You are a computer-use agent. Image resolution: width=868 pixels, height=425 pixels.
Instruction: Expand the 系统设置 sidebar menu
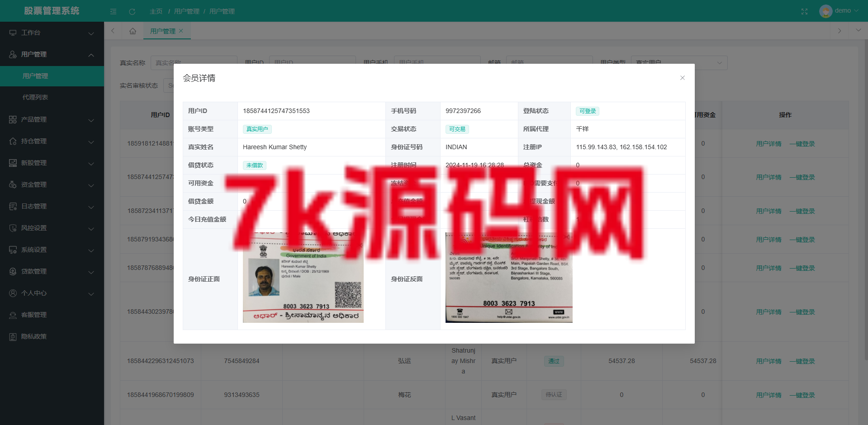coord(52,250)
